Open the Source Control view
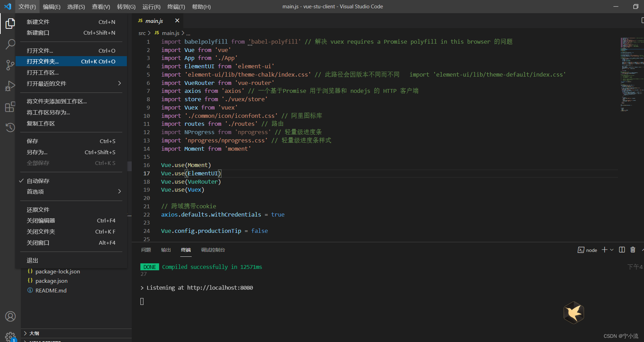 click(x=10, y=65)
